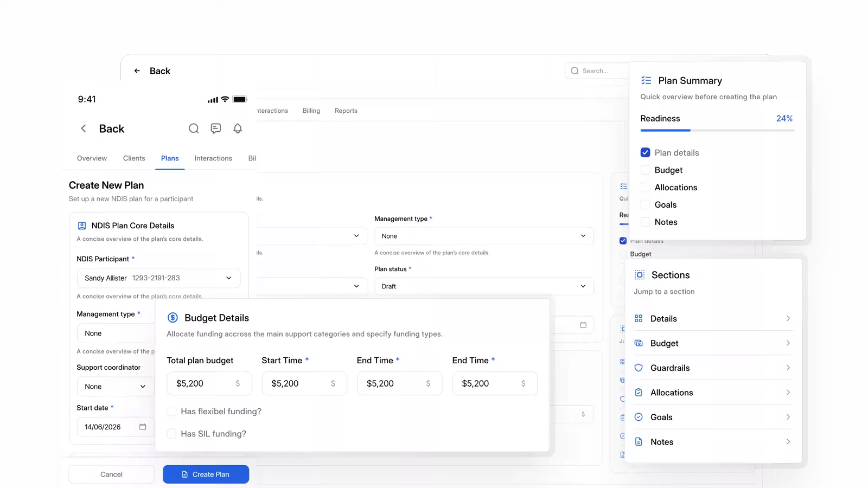868x488 pixels.
Task: Open the mobile chat messages icon
Action: coord(216,129)
